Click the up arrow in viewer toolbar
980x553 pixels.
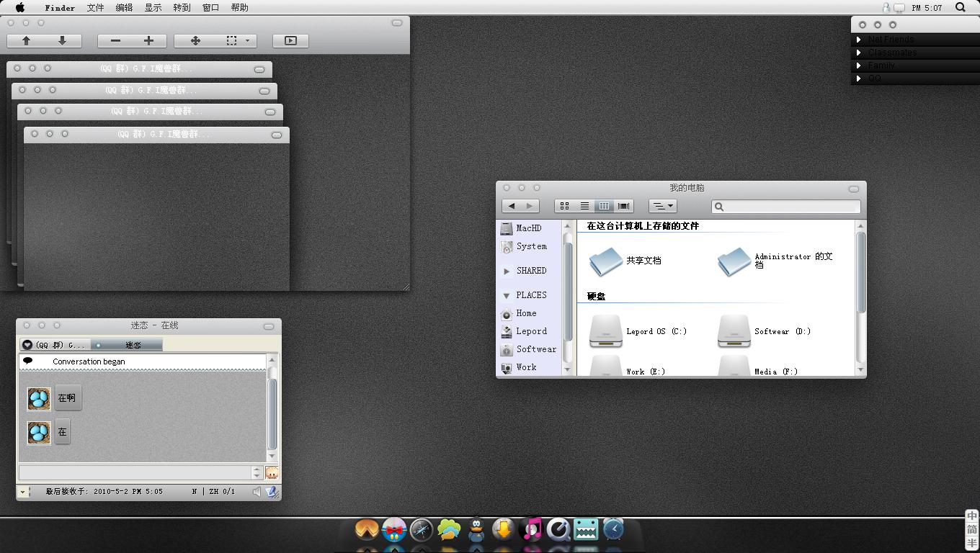pos(26,41)
